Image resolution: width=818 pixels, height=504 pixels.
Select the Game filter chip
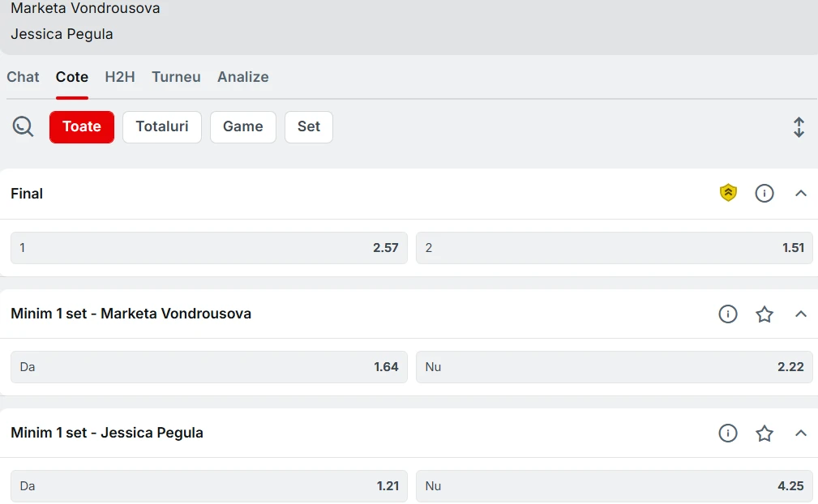pos(243,126)
